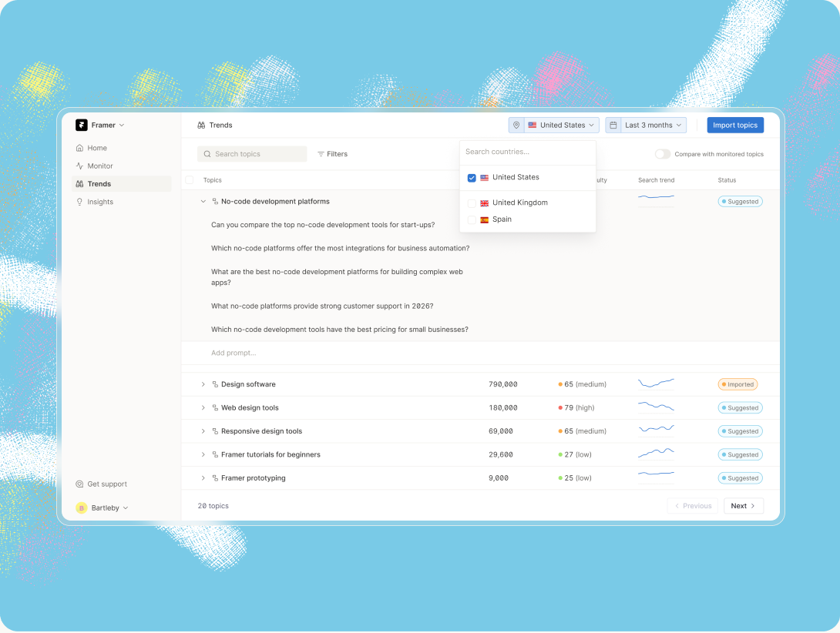Image resolution: width=840 pixels, height=633 pixels.
Task: Click the Topics column header
Action: point(213,180)
